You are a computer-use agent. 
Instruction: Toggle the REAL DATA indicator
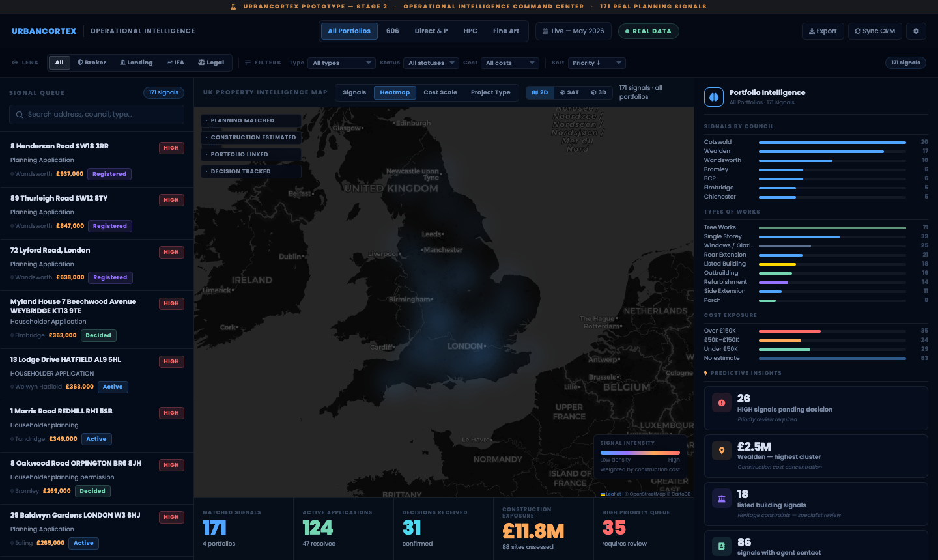coord(648,31)
